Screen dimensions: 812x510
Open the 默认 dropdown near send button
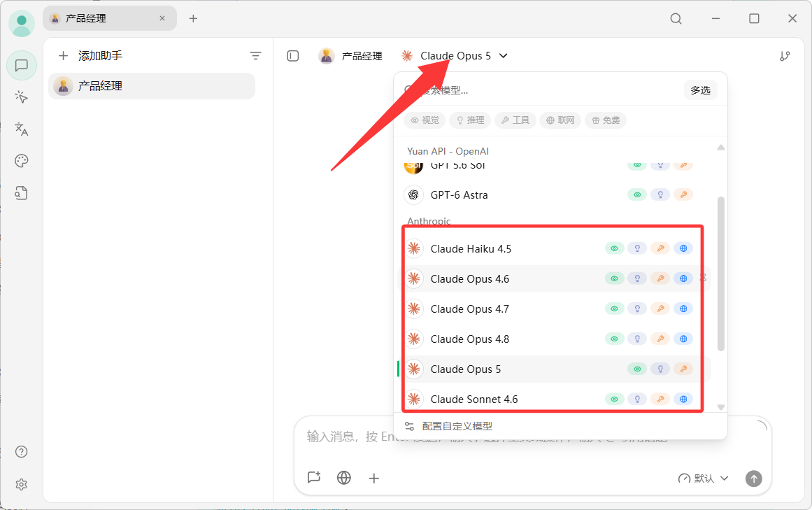704,479
